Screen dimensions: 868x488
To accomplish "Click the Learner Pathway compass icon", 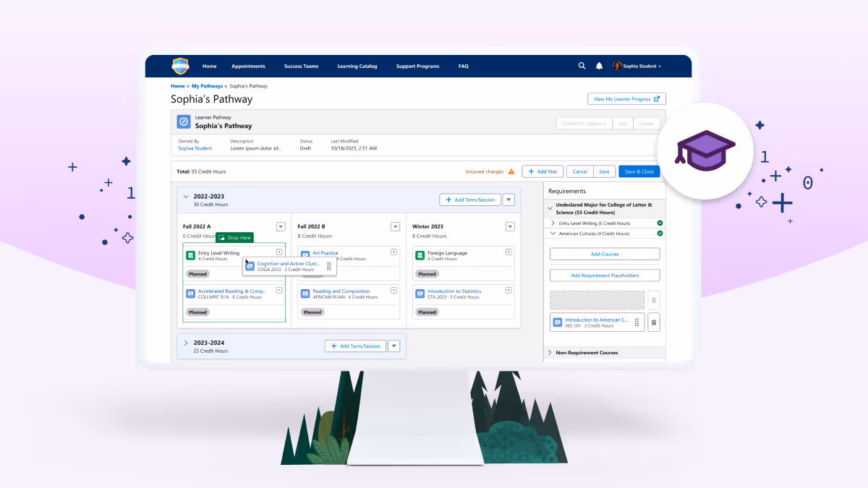I will tap(184, 121).
